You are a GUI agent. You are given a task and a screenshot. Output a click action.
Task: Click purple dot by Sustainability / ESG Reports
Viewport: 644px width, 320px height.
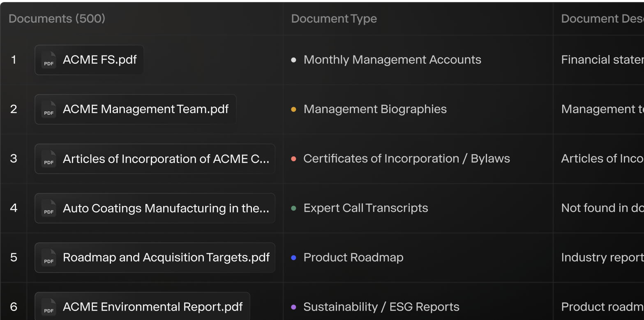point(293,307)
